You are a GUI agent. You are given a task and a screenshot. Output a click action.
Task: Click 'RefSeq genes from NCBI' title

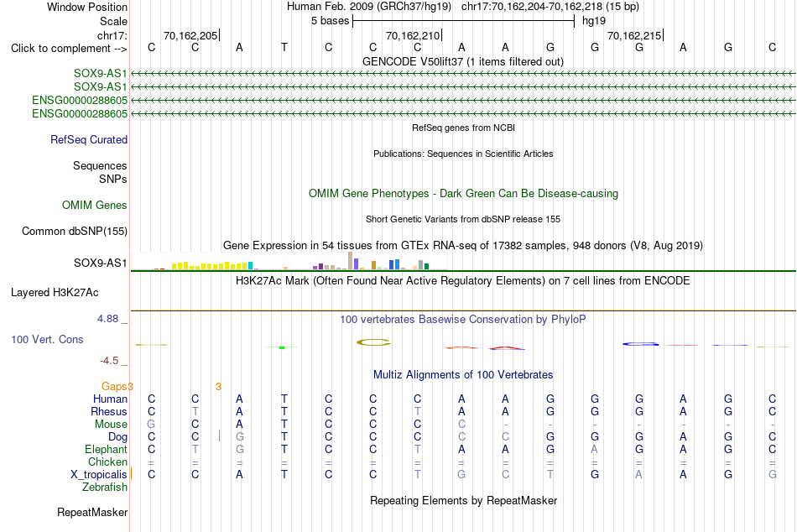(x=464, y=128)
